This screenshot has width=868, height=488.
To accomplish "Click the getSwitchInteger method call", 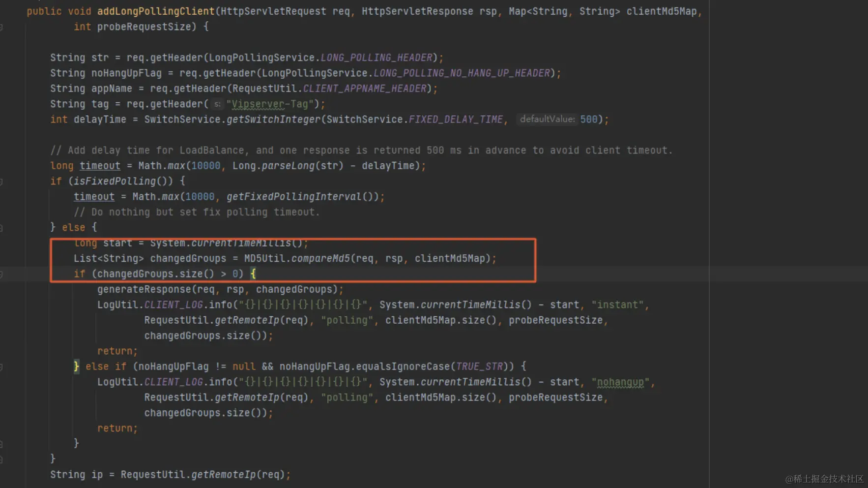I will (273, 120).
